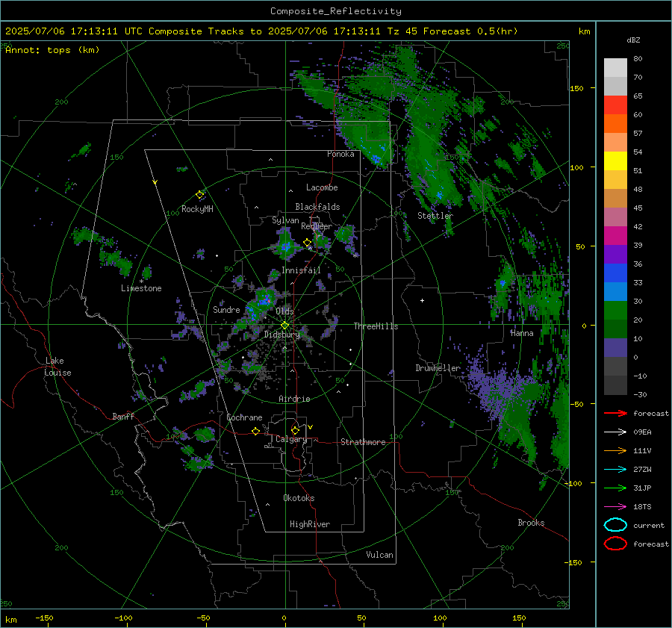This screenshot has width=672, height=628.
Task: Click the 'current' legend label
Action: click(649, 525)
